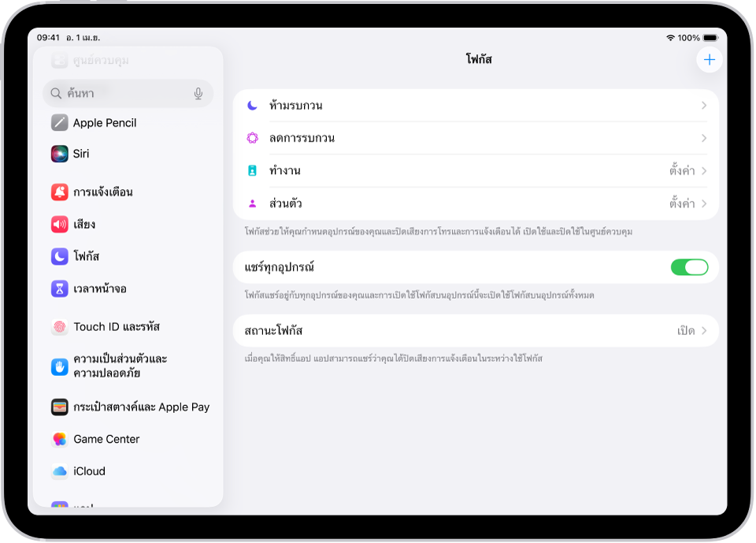The image size is (756, 543).
Task: Select กระเป๋าสตางค์และ Apple Pay menu item
Action: pos(141,407)
